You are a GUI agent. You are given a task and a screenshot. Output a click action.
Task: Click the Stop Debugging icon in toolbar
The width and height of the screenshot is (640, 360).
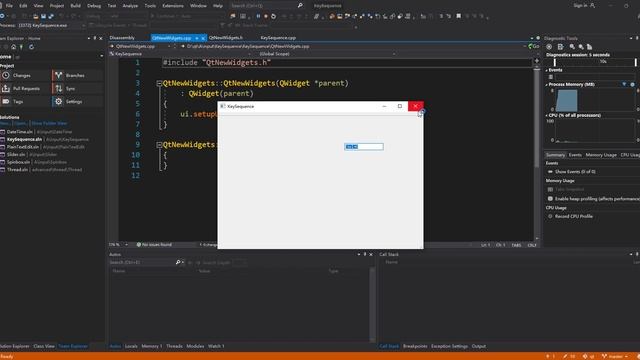266,16
